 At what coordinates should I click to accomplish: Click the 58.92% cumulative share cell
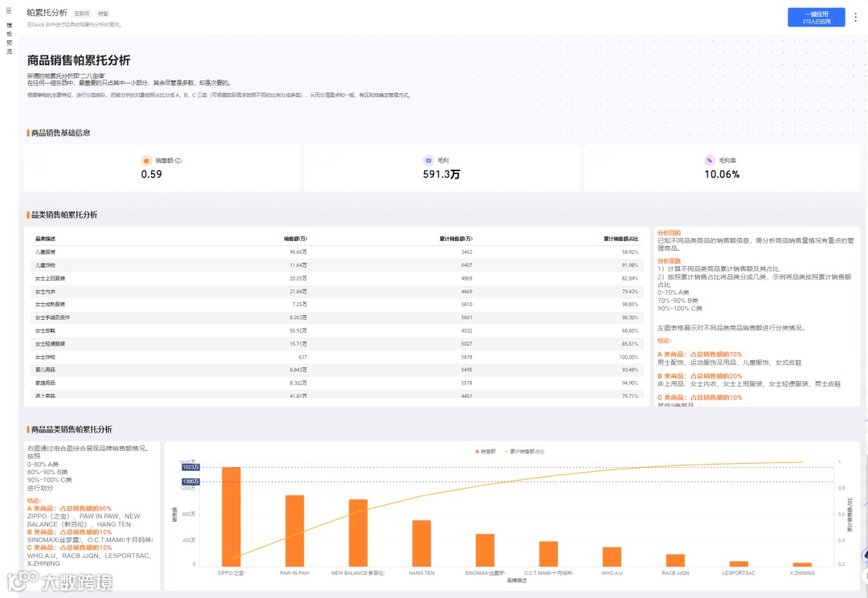tap(629, 252)
